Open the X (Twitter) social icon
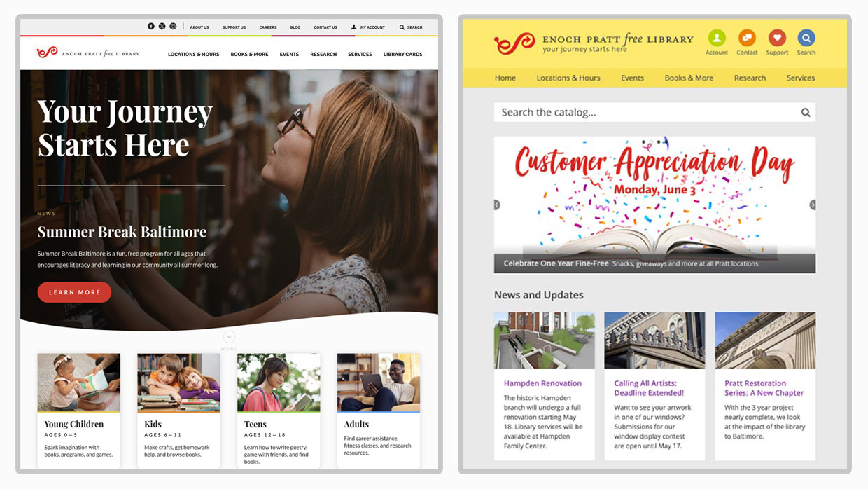868x489 pixels. coord(162,27)
